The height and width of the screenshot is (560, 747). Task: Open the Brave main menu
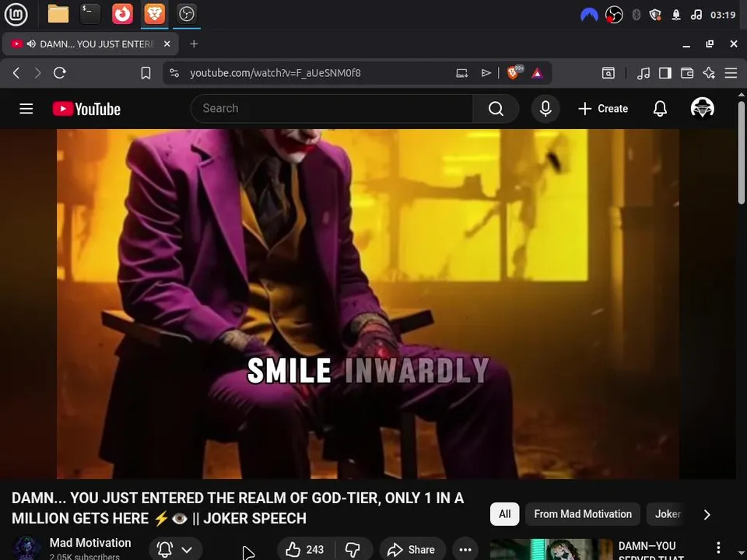[x=731, y=73]
